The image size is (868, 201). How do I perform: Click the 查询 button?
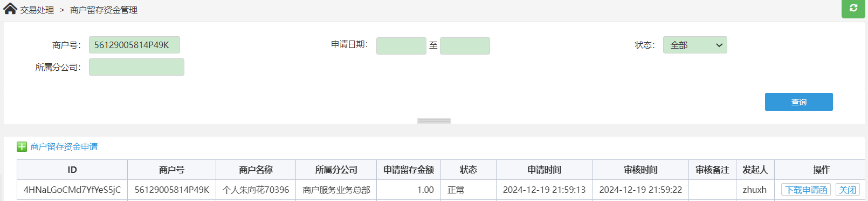pyautogui.click(x=798, y=102)
